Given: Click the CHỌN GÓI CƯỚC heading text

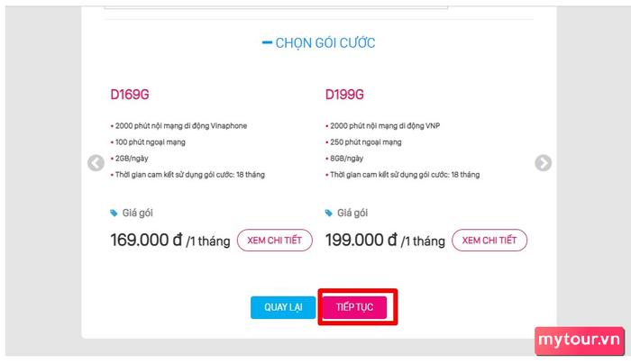Looking at the screenshot, I should 325,42.
